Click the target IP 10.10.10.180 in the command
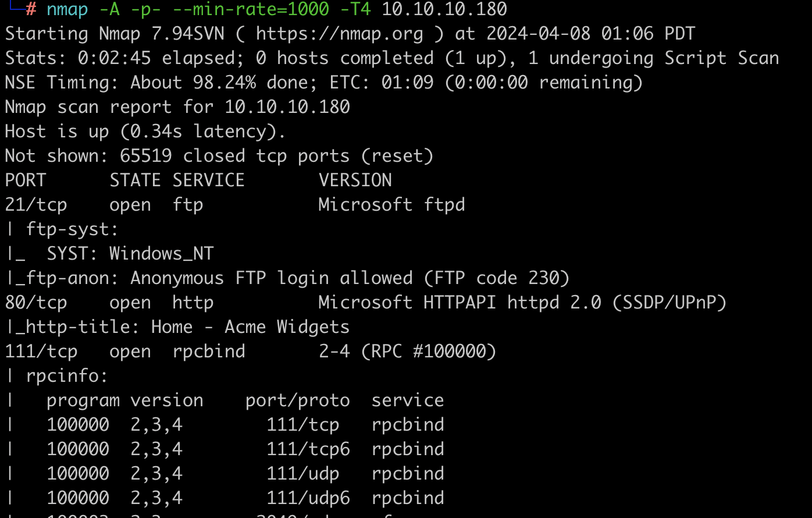812x518 pixels. click(x=444, y=9)
